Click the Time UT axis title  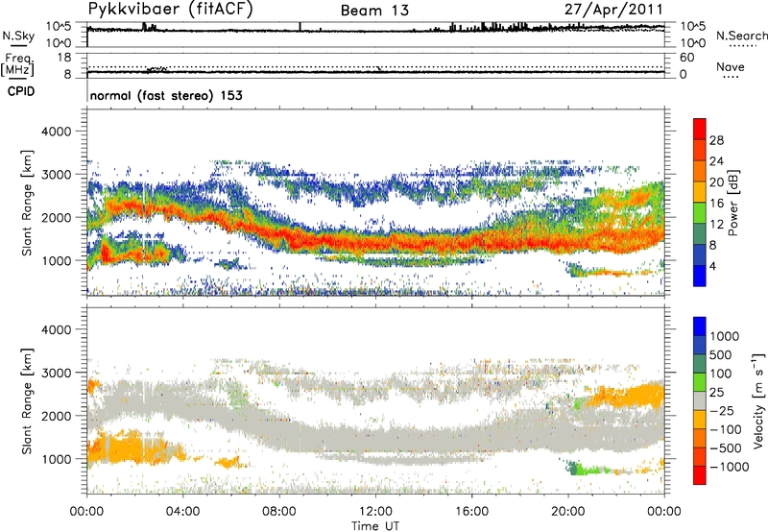pos(375,526)
